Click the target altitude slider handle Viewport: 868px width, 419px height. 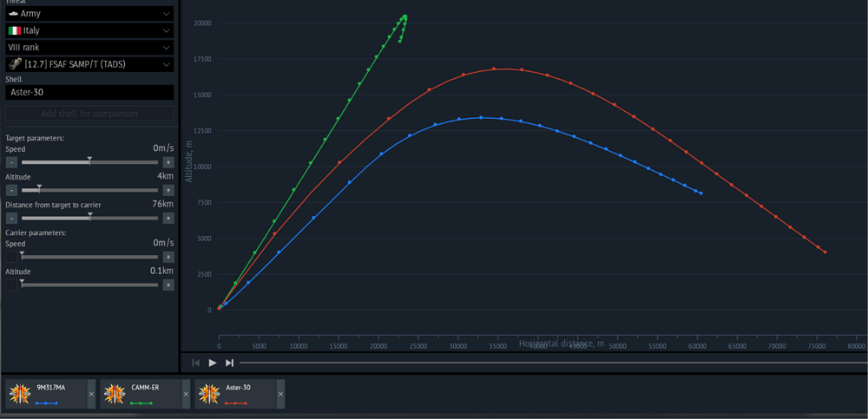tap(39, 189)
